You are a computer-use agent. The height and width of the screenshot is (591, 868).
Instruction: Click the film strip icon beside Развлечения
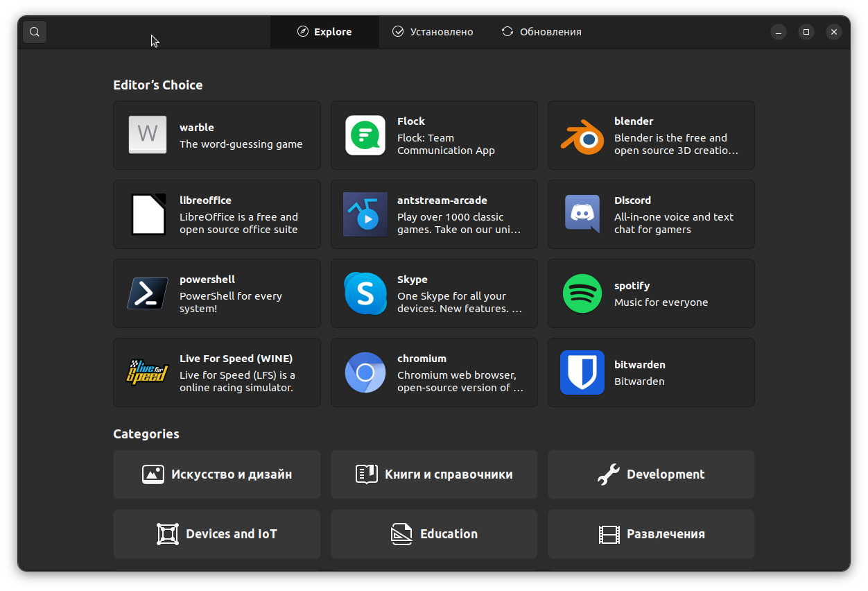click(609, 534)
